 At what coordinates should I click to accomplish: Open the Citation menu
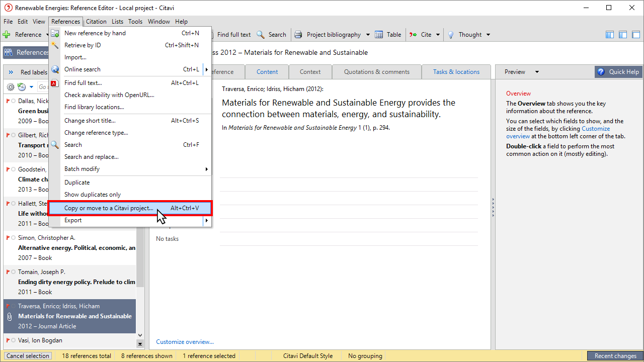pyautogui.click(x=96, y=22)
